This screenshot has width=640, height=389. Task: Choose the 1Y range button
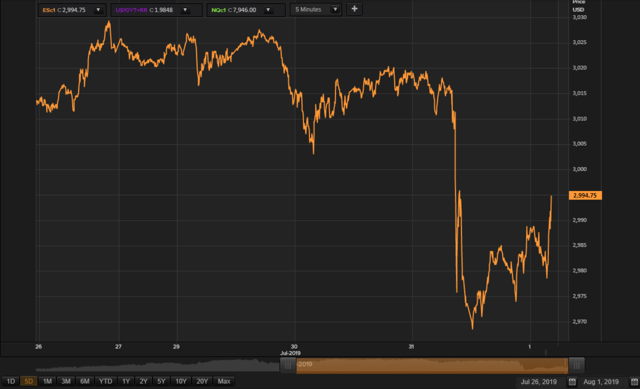(x=126, y=381)
